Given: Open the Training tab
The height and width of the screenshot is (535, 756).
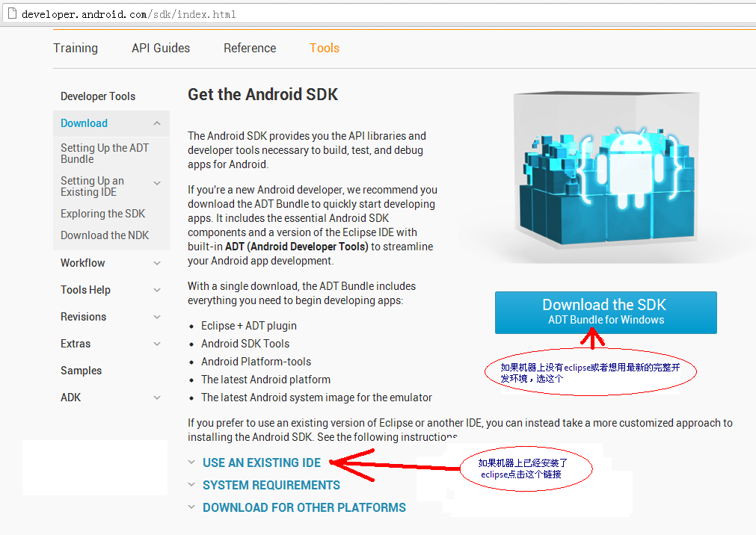Looking at the screenshot, I should [x=76, y=49].
